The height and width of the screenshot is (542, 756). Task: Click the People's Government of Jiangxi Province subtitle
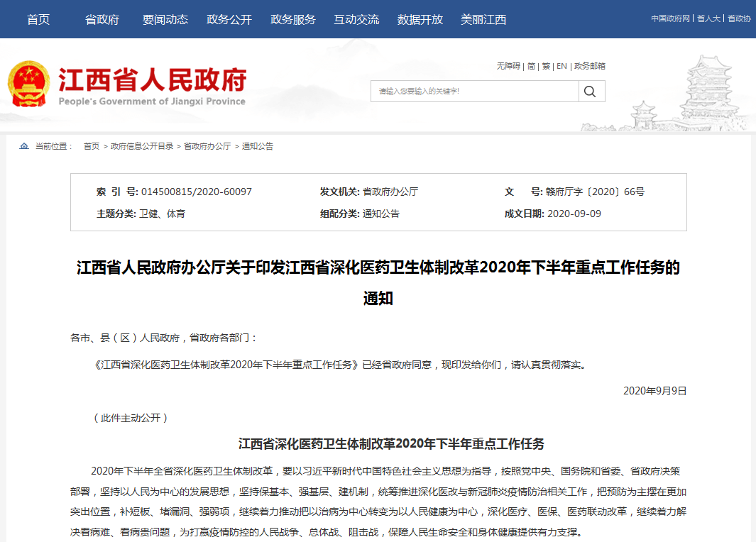[x=152, y=101]
